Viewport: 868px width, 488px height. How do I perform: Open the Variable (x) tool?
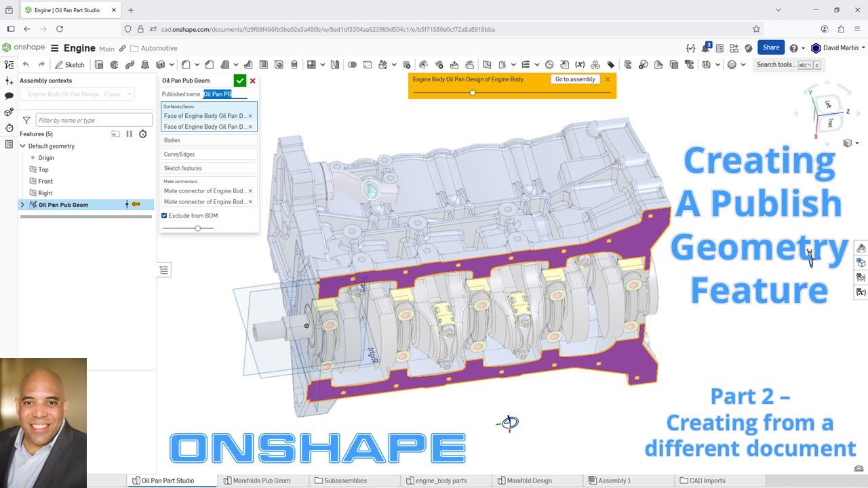[x=580, y=65]
